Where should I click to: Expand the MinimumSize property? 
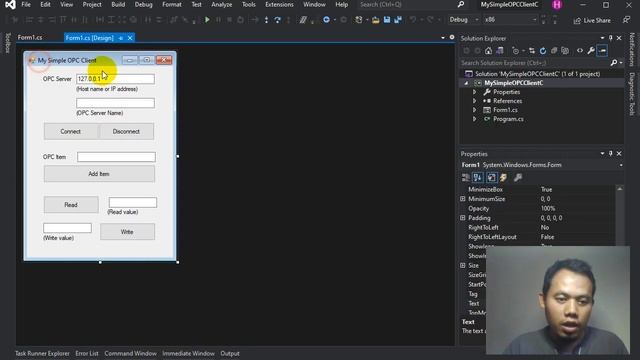tap(462, 199)
